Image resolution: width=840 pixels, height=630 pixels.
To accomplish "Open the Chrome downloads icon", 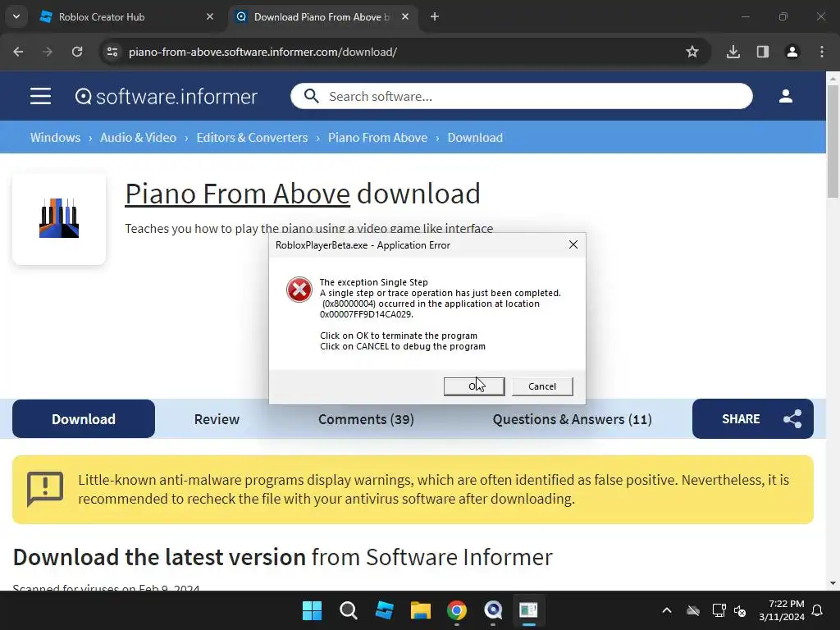I will pyautogui.click(x=733, y=52).
